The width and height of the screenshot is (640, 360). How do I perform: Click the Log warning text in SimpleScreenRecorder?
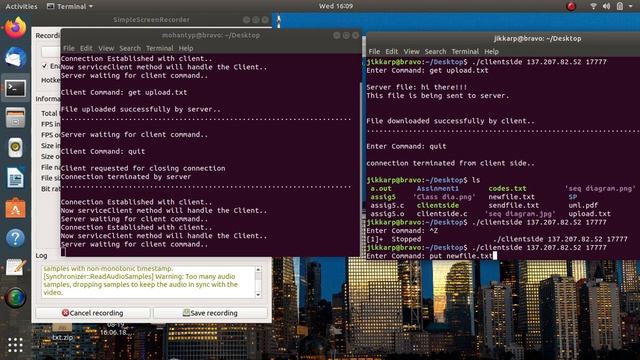pyautogui.click(x=140, y=280)
